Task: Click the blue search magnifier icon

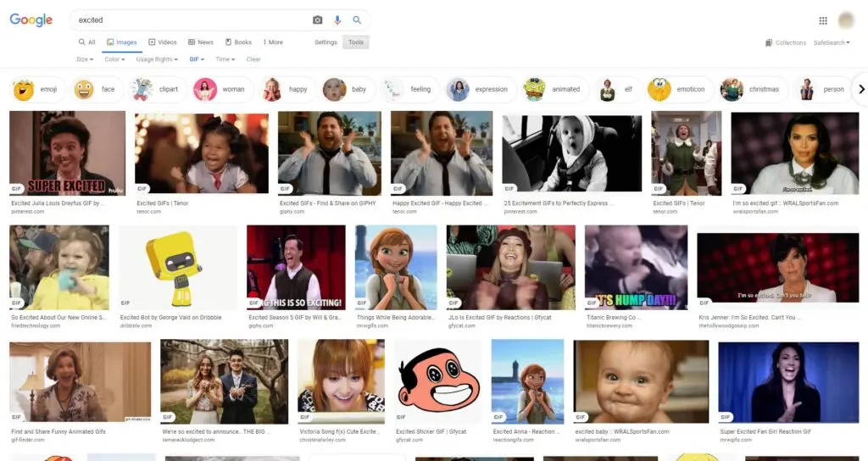Action: coord(357,19)
